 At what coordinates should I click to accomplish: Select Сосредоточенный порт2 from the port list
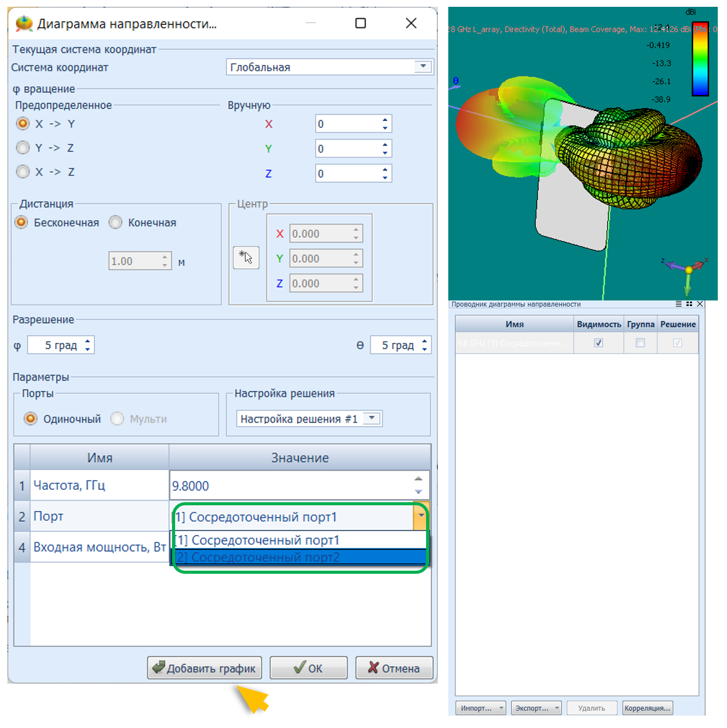click(x=299, y=558)
